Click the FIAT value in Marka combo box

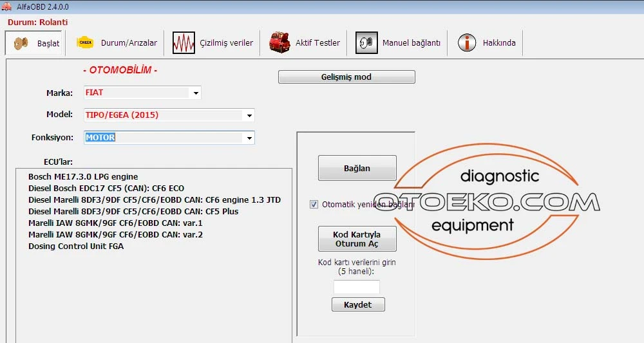94,93
